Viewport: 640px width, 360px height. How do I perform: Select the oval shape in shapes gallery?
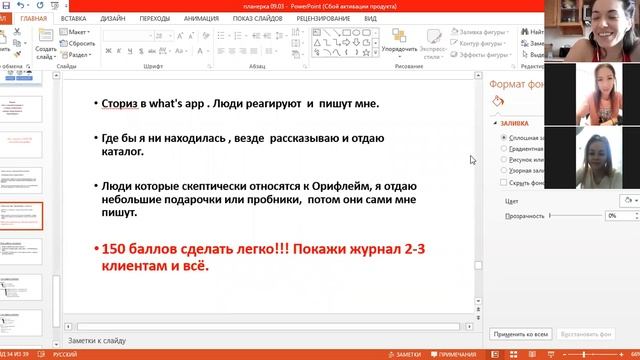click(356, 33)
